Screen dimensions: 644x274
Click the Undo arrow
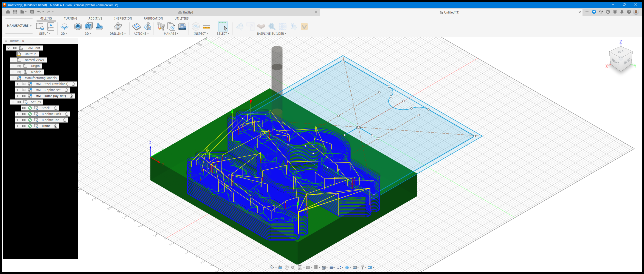39,12
